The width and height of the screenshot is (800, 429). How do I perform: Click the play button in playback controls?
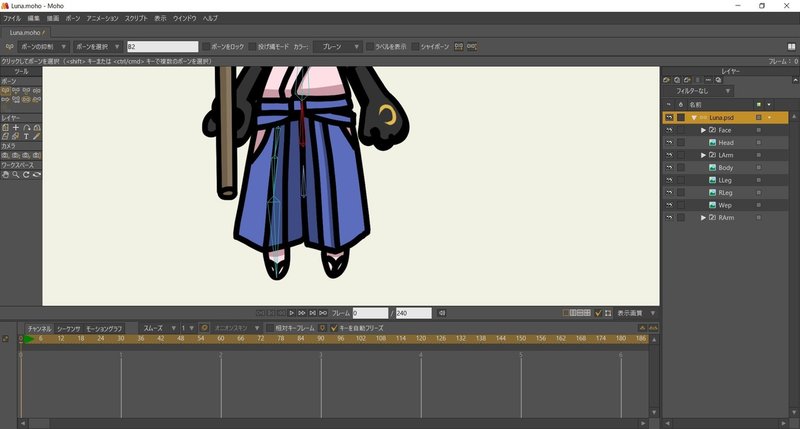pyautogui.click(x=291, y=313)
